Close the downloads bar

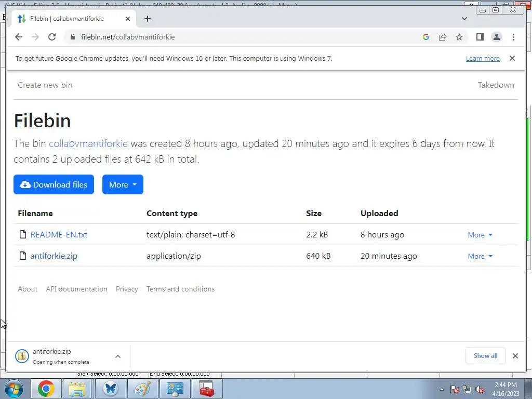(515, 356)
